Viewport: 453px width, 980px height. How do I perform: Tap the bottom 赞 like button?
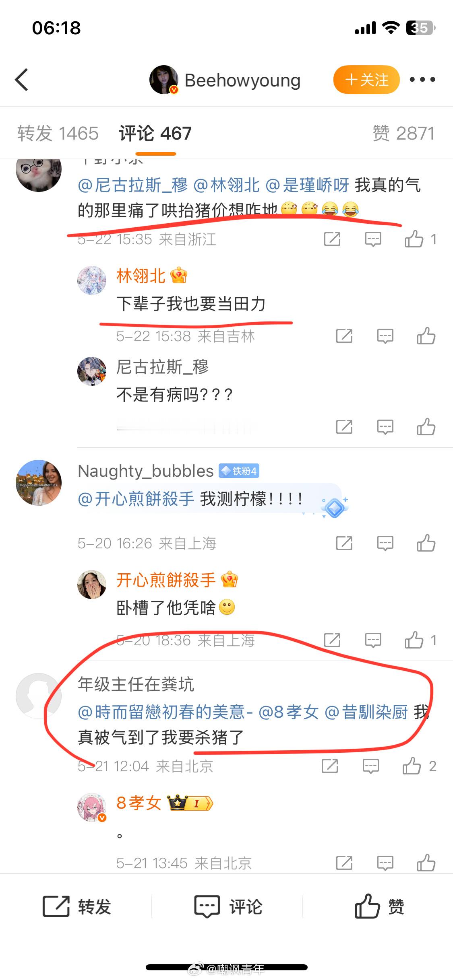(379, 907)
